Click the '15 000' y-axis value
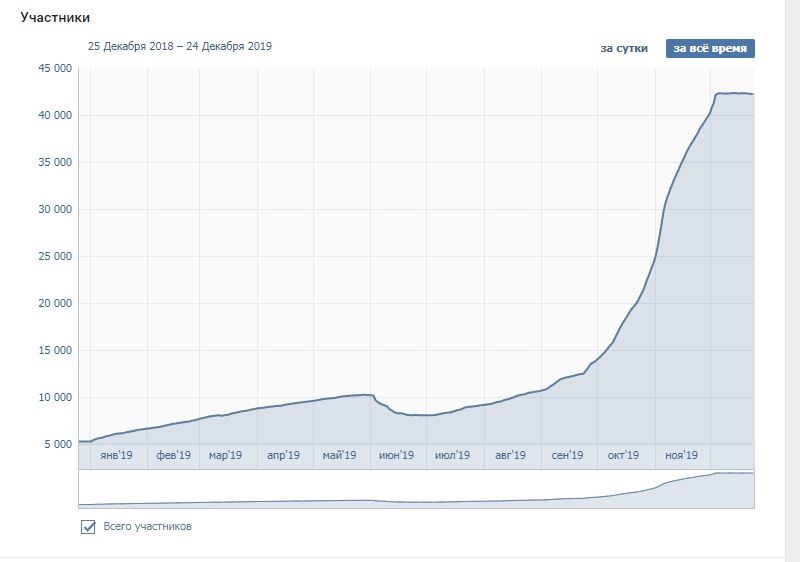800x562 pixels. [x=55, y=350]
